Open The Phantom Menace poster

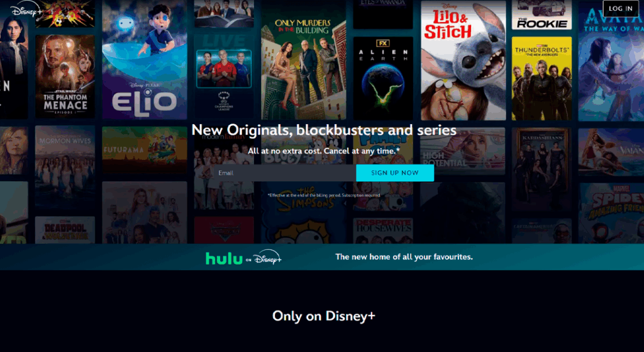pyautogui.click(x=65, y=76)
